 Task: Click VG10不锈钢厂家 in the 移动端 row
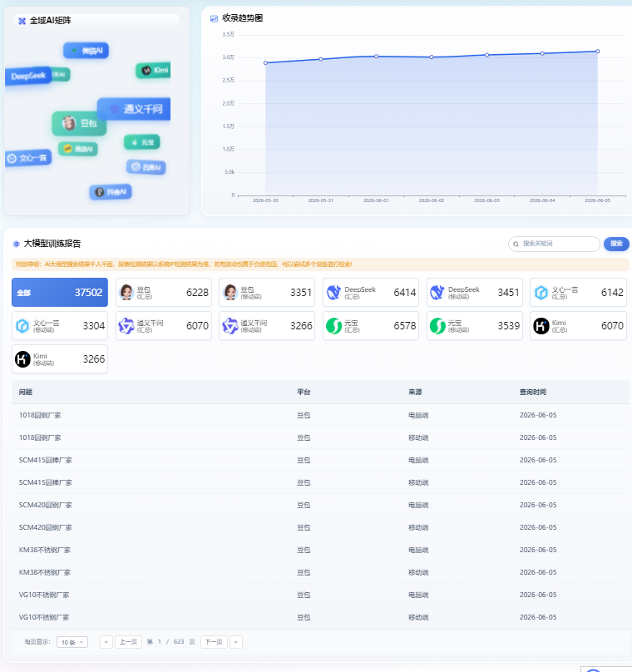pyautogui.click(x=44, y=618)
